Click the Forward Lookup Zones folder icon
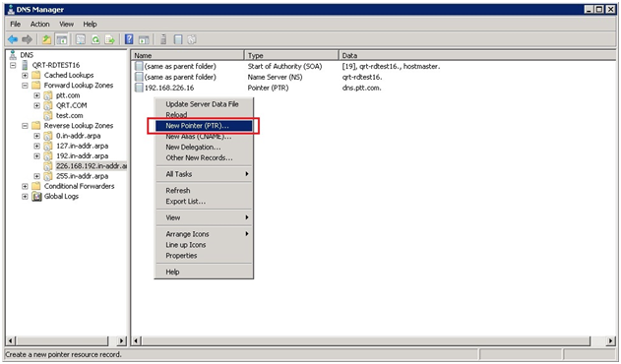 (x=36, y=86)
